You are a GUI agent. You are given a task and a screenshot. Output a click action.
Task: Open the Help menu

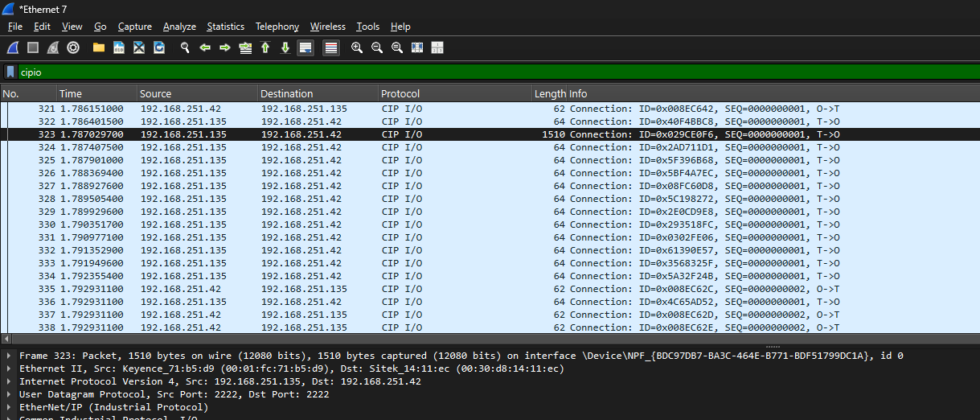400,27
